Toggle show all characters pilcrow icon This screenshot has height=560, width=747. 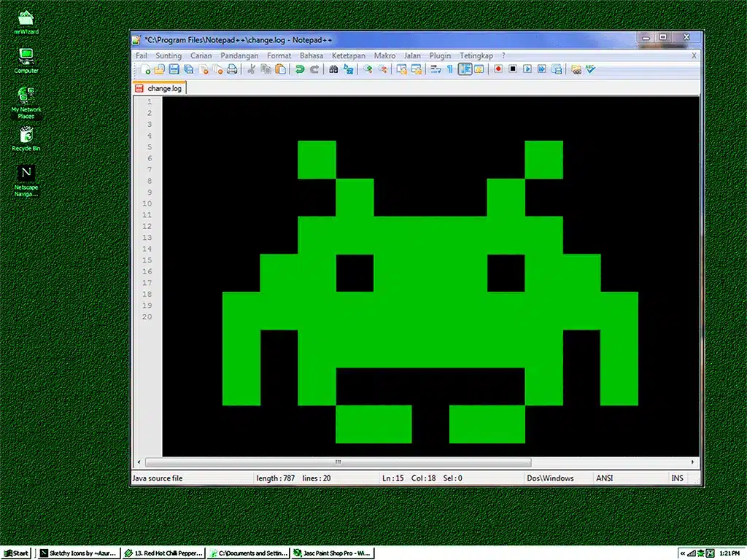(449, 69)
